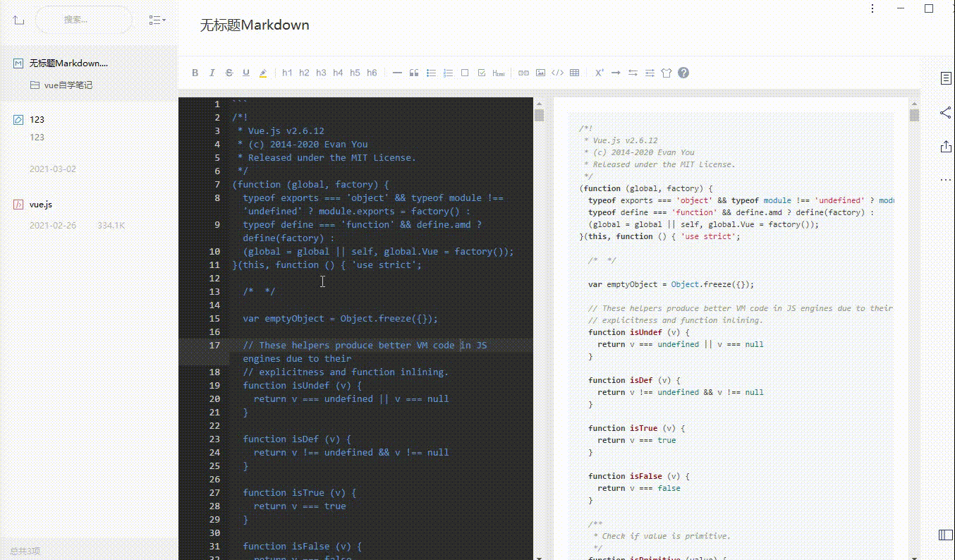Apply underline formatting

tap(246, 73)
